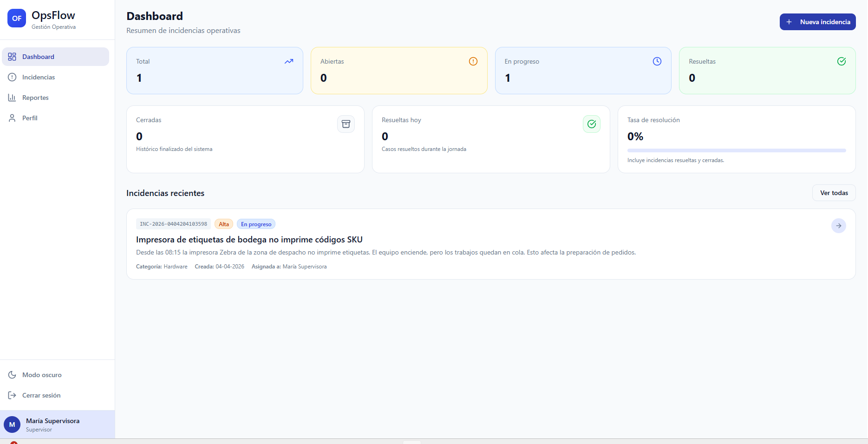Click Histórico finalizado del sistema text
This screenshot has width=868, height=444.
click(174, 149)
